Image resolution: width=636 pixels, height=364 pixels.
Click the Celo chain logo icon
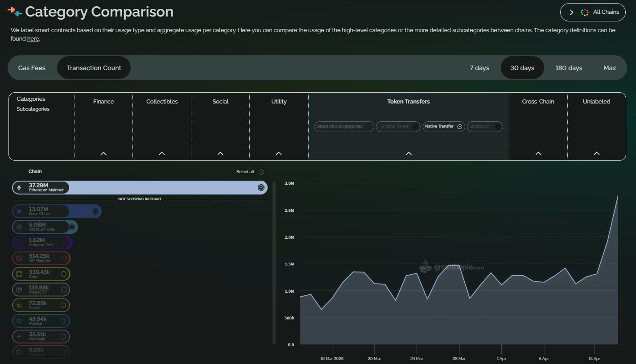pos(19,274)
